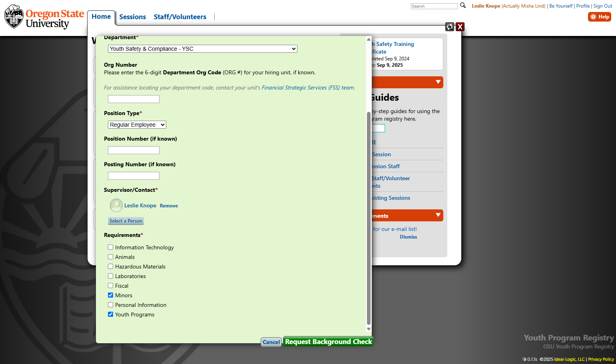Viewport: 616px width, 364px height.
Task: Open the Staff/Volunteers tab
Action: [x=180, y=17]
